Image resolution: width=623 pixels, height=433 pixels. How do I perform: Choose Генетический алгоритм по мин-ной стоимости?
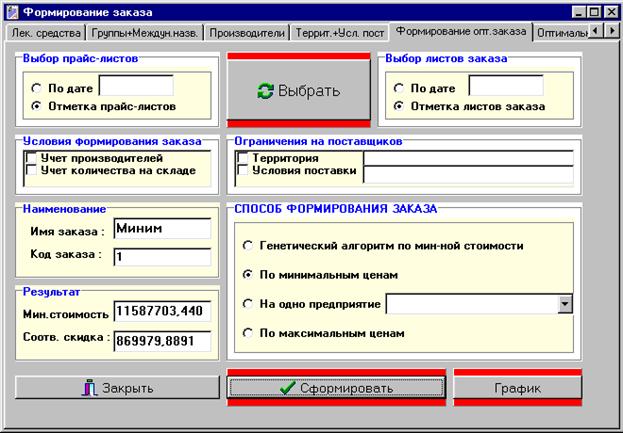(248, 245)
